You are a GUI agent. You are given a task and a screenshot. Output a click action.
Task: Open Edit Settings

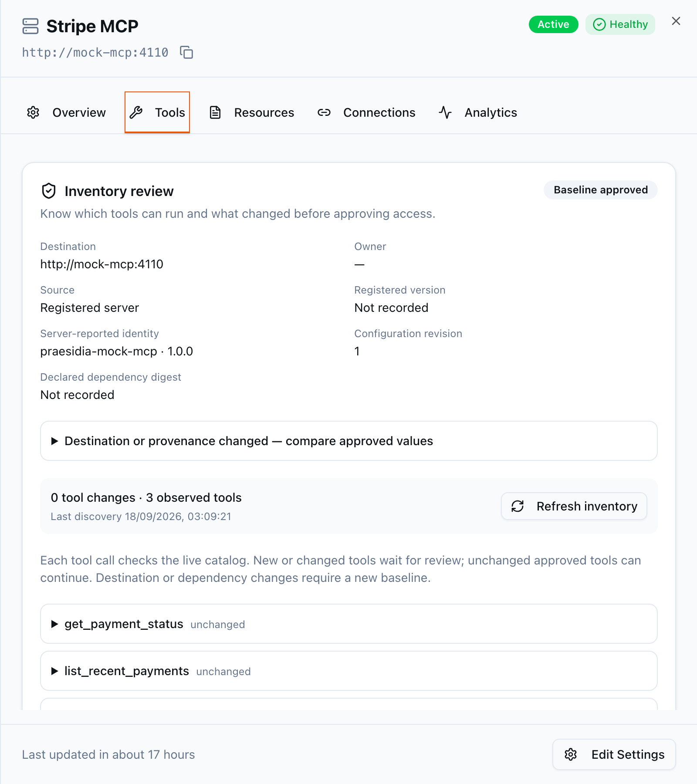click(614, 754)
